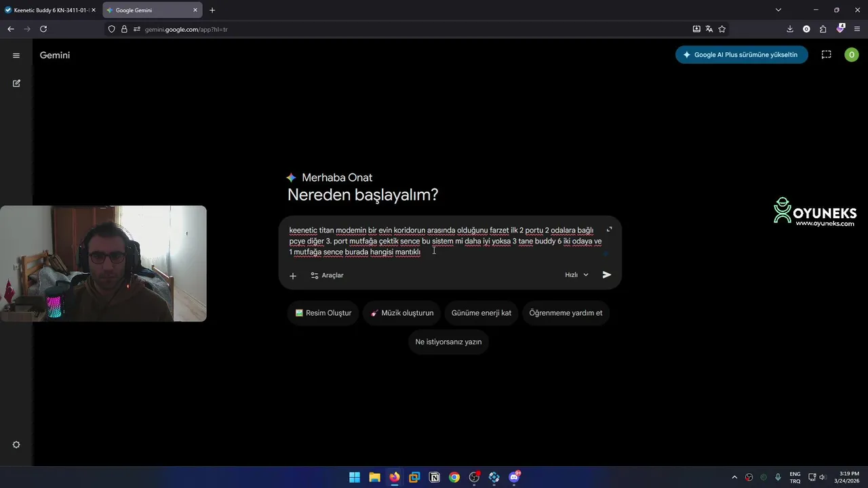
Task: Click the browser address bar URL
Action: (x=186, y=30)
